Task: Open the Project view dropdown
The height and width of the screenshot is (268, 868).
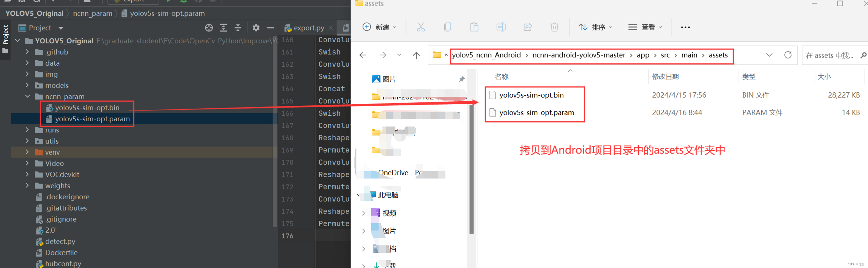Action: coord(61,28)
